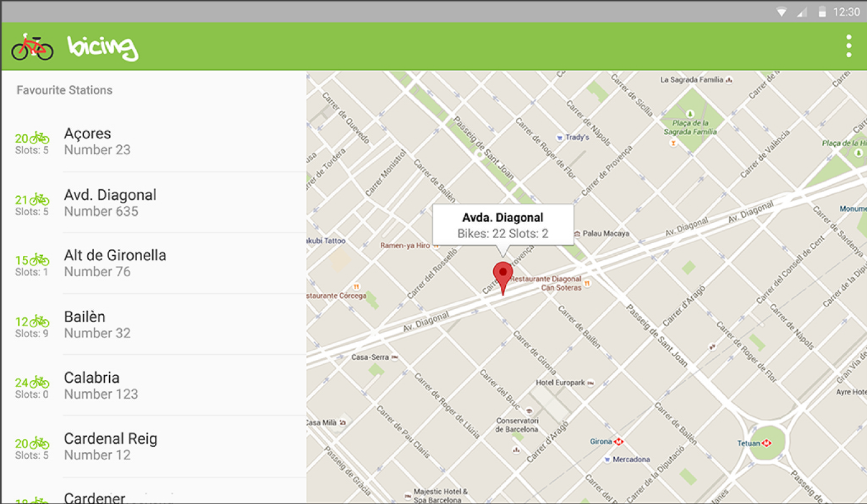
Task: Open the Bailèn station entry
Action: coord(154,324)
